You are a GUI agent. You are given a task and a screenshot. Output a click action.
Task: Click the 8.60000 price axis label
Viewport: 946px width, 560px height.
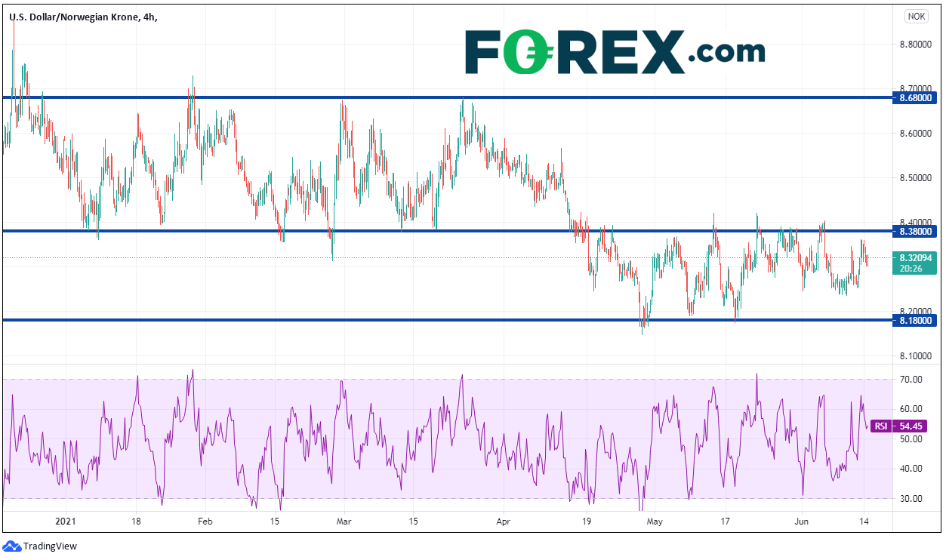pos(914,134)
